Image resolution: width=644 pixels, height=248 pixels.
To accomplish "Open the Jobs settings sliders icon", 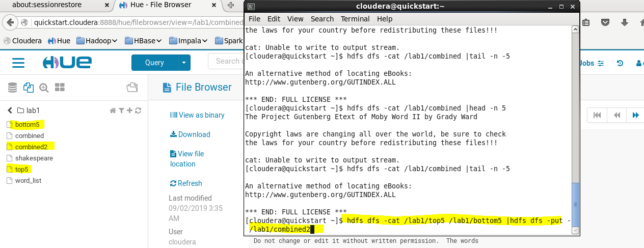I will coord(600,63).
